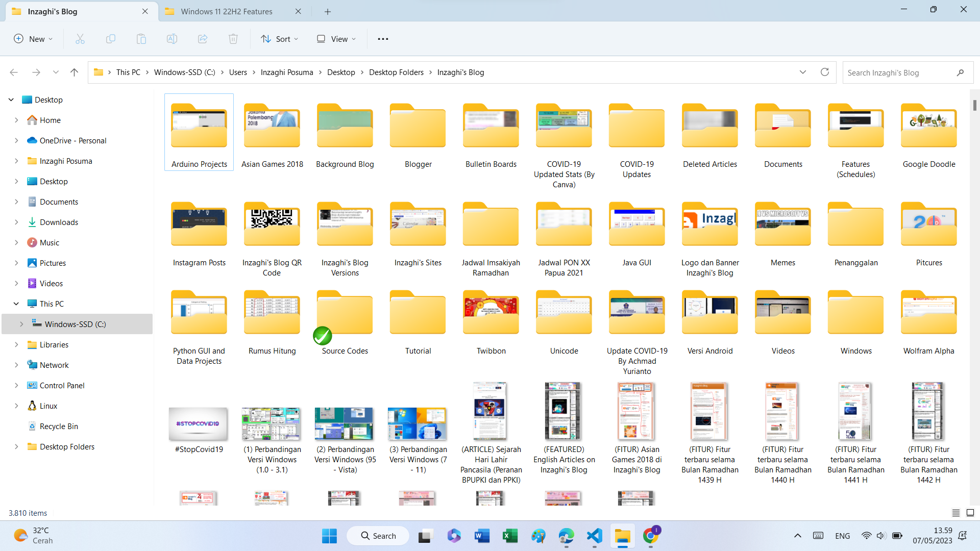Click the taskbar Search box

click(x=378, y=536)
